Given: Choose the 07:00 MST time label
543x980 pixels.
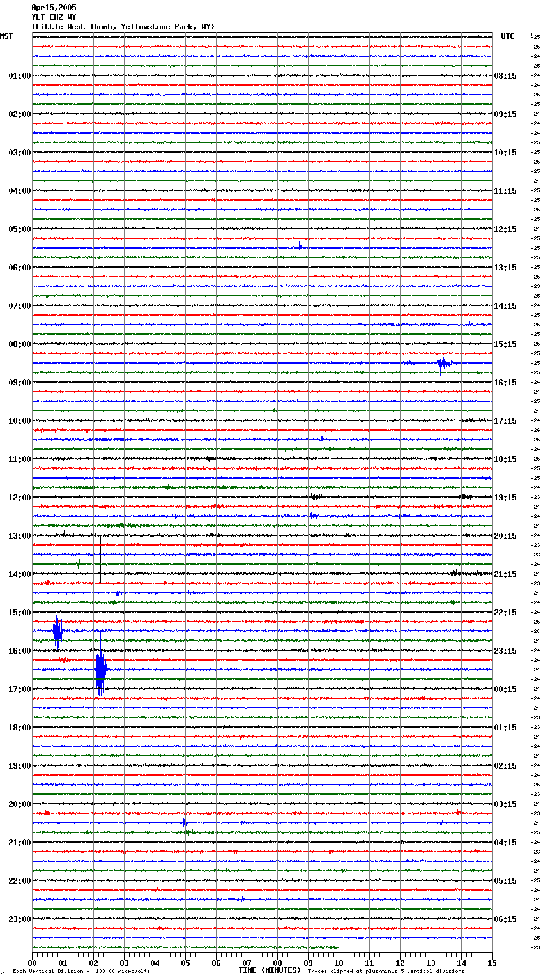Looking at the screenshot, I should point(20,306).
